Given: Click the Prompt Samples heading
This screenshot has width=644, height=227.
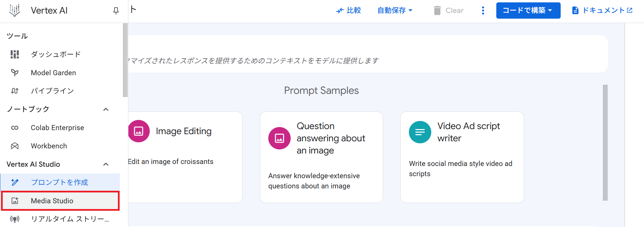Looking at the screenshot, I should point(321,90).
